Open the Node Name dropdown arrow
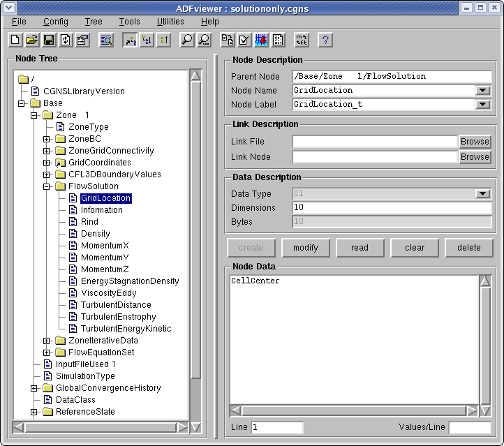Screen dimensions: 504x446 pos(482,91)
